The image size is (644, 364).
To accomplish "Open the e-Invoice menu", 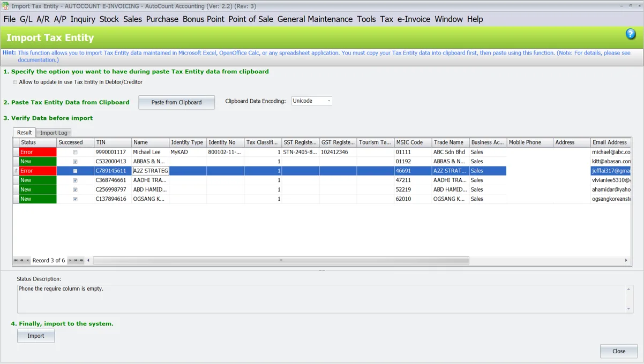I will tap(415, 19).
